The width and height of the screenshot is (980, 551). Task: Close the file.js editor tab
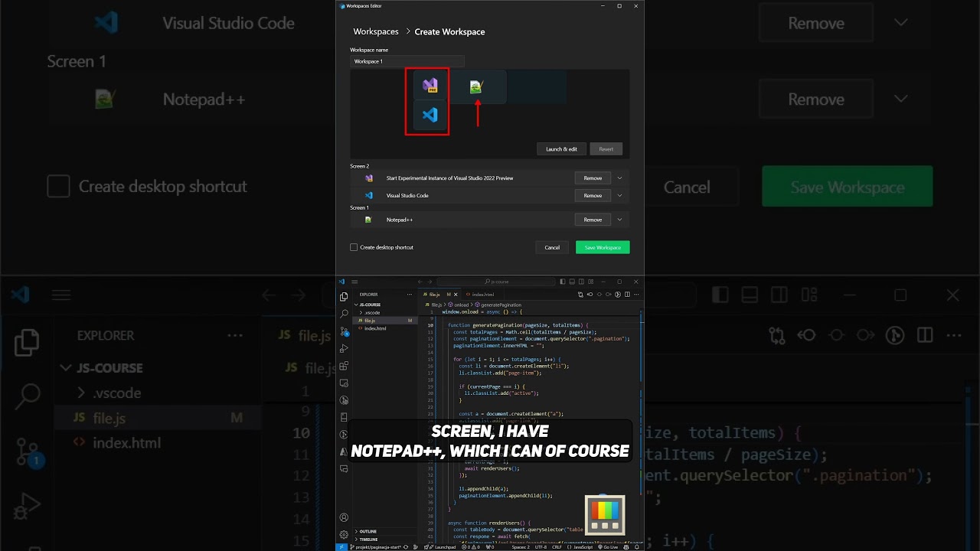(456, 294)
